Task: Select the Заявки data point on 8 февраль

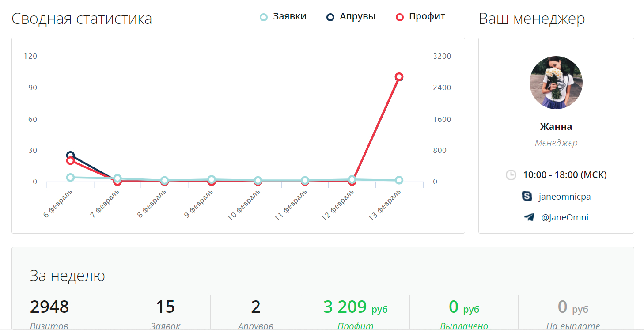Action: 164,180
